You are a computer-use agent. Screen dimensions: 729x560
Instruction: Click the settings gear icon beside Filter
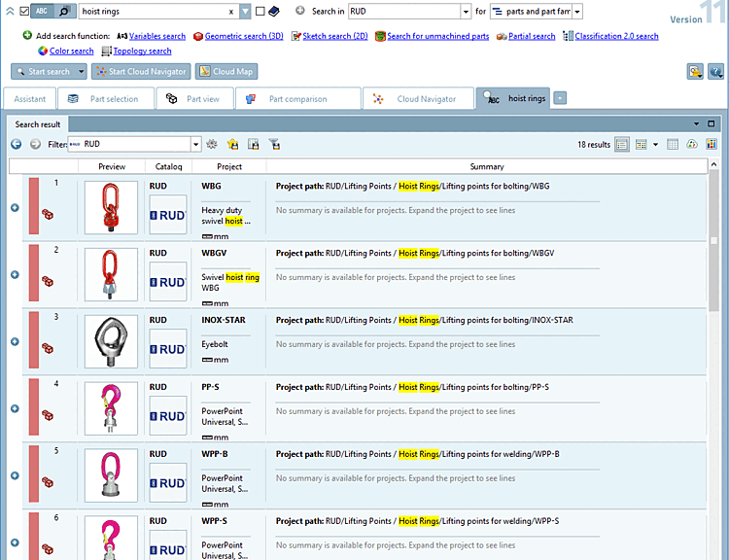click(212, 144)
